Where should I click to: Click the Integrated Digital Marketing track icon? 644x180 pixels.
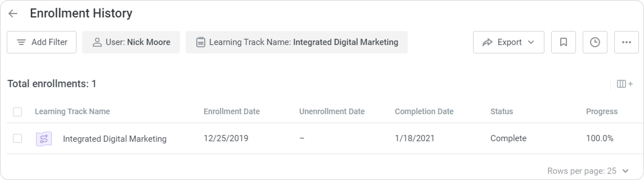44,139
